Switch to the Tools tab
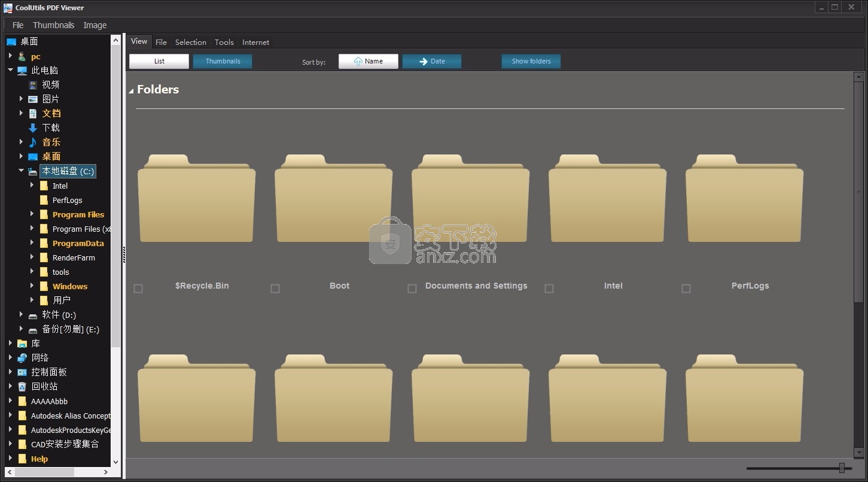 224,42
